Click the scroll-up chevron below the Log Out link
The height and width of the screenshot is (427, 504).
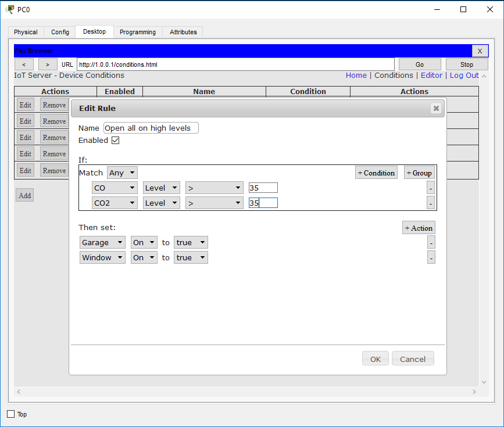click(484, 76)
